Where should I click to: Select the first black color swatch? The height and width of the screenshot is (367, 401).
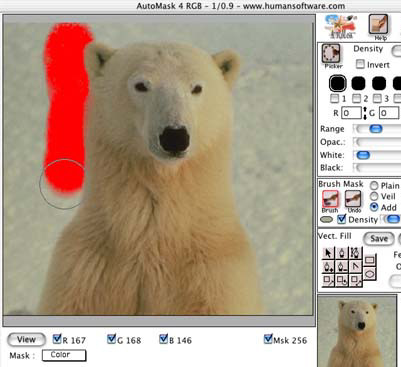tap(338, 83)
